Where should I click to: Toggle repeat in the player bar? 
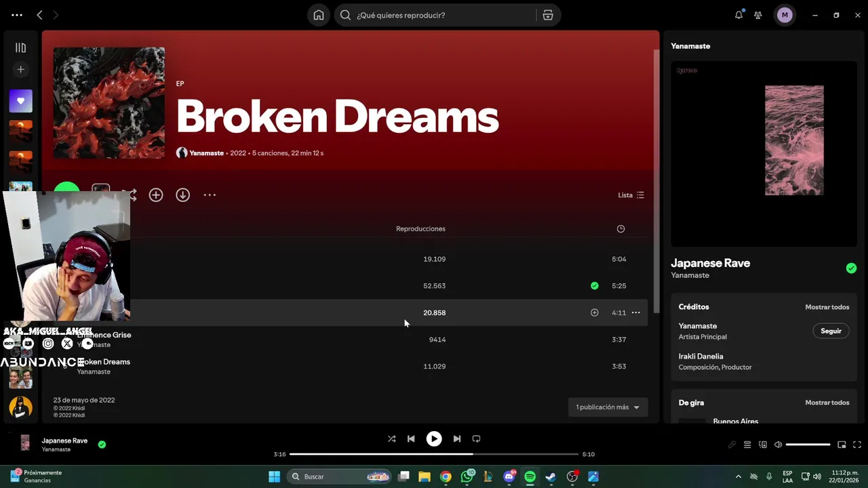[x=476, y=439]
